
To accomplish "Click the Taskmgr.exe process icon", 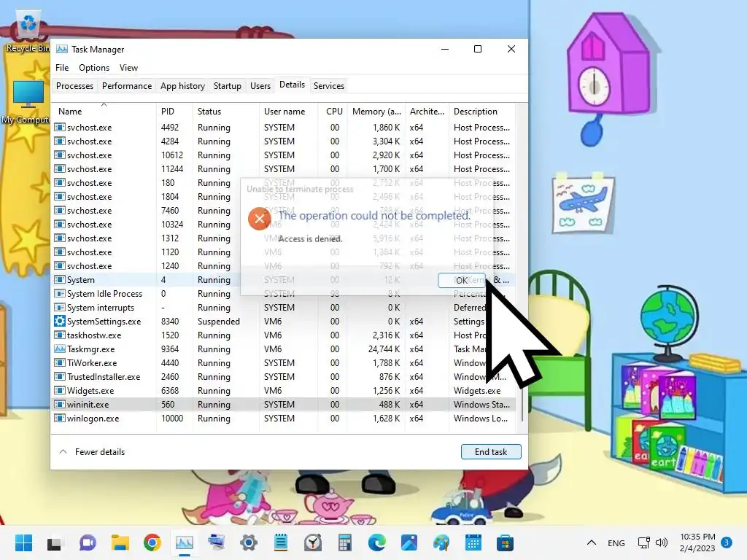I will 60,349.
